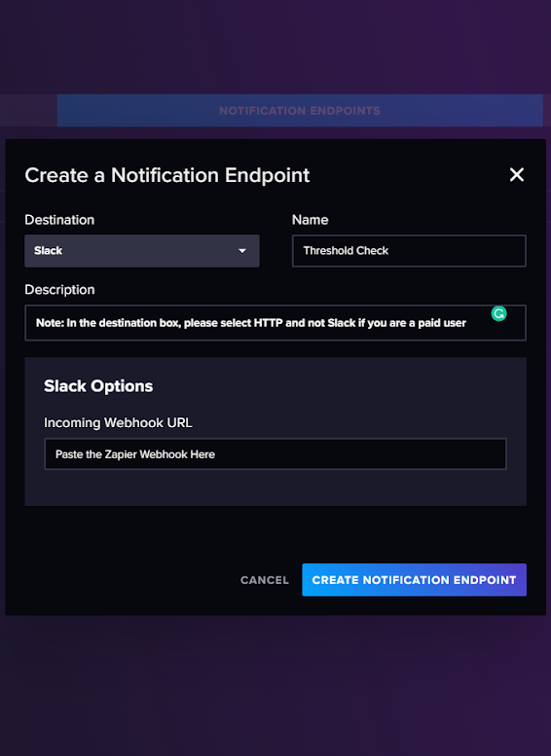551x756 pixels.
Task: Click the Create a Notification Endpoint title
Action: coord(166,175)
